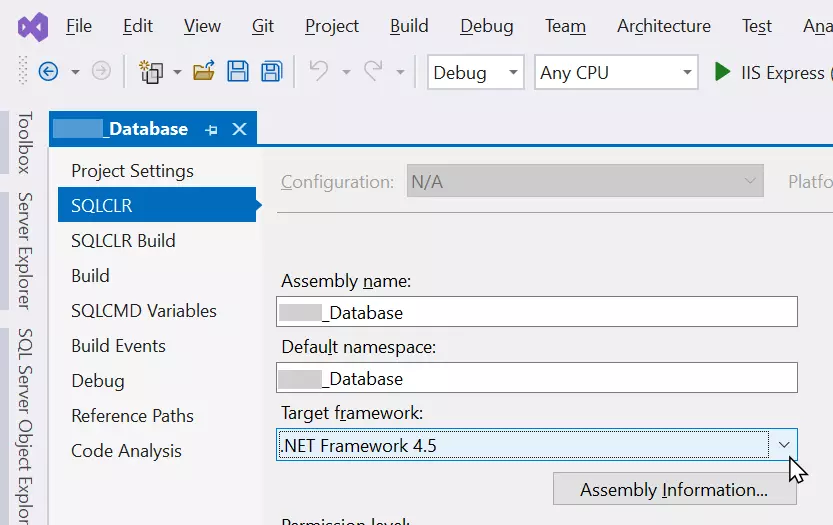Open the Project menu
Image resolution: width=833 pixels, height=525 pixels.
click(332, 26)
